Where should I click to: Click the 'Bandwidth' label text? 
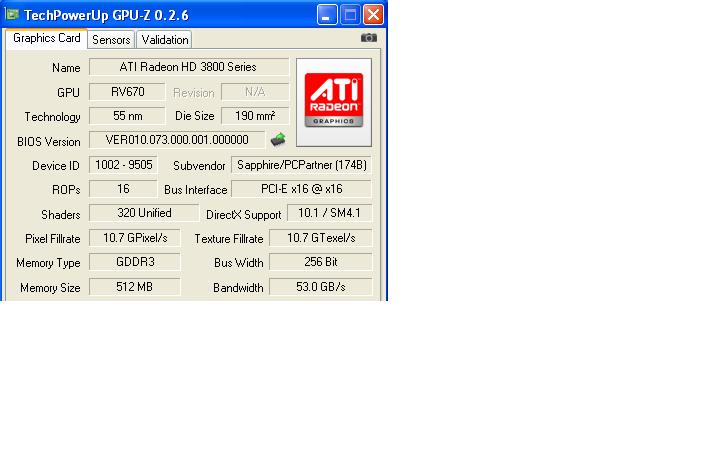238,288
